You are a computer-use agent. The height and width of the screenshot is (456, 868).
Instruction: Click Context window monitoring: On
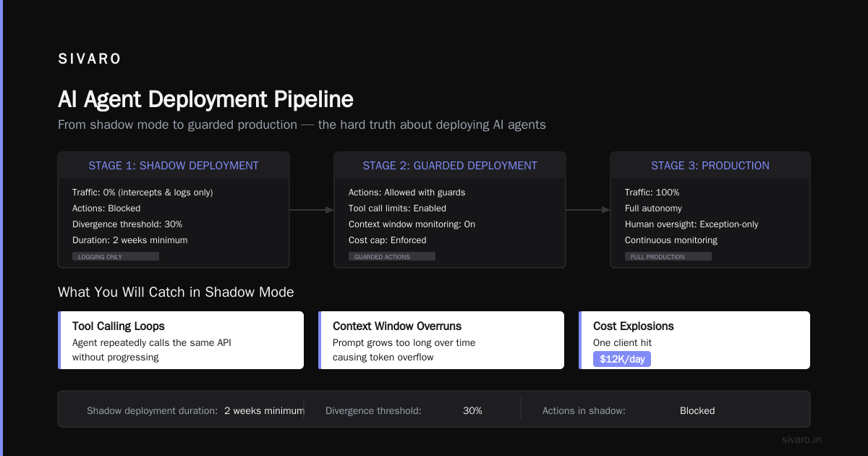pyautogui.click(x=412, y=224)
